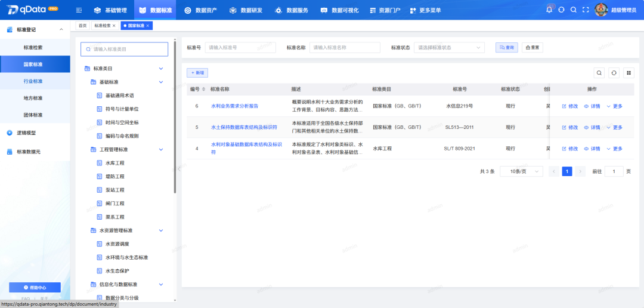Collapse the 信息化与数据标准 group
Image resolution: width=644 pixels, height=308 pixels.
pyautogui.click(x=161, y=285)
